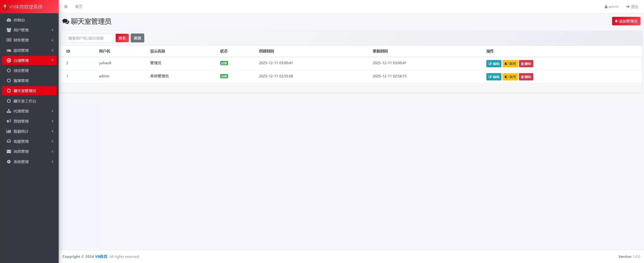Disable the yuhao8 manager via 禁用
This screenshot has width=644, height=263.
510,64
